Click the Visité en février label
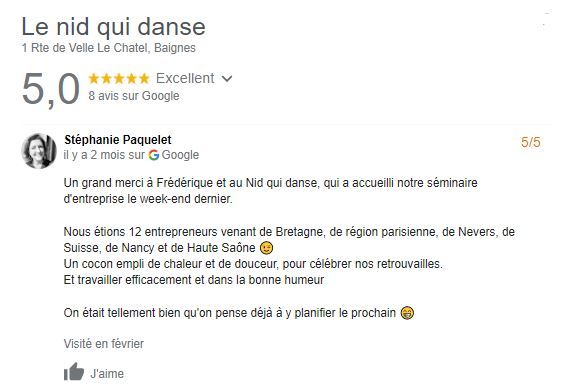 [x=104, y=344]
